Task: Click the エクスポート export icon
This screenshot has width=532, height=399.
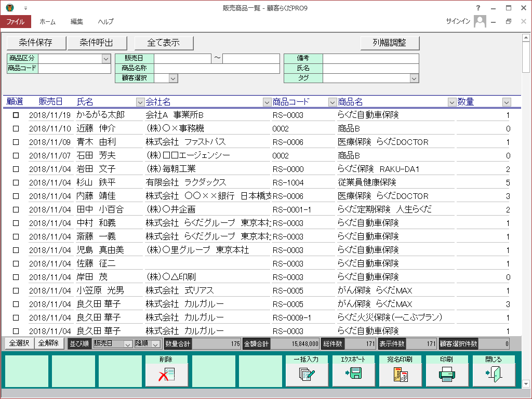Action: (353, 371)
